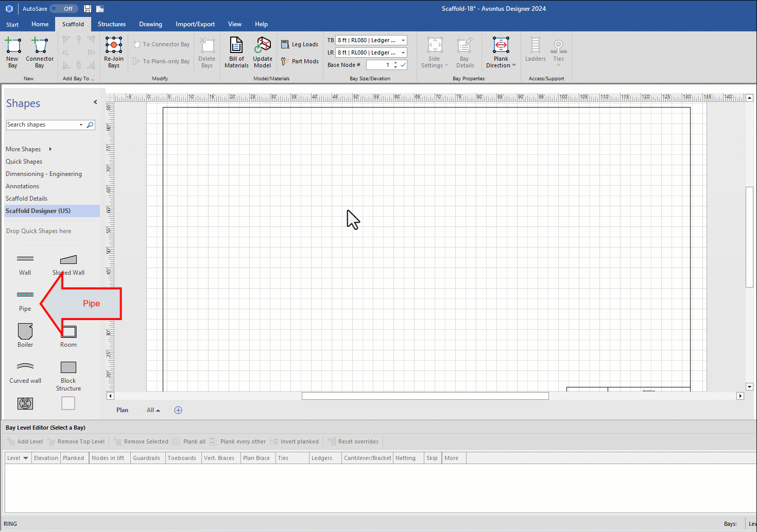Confirm base node with the checkmark
This screenshot has height=532, width=757.
(x=403, y=65)
